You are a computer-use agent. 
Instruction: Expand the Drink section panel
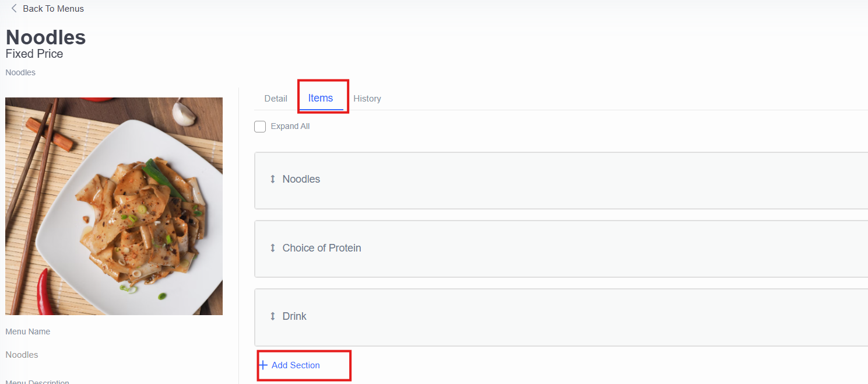[x=561, y=317]
